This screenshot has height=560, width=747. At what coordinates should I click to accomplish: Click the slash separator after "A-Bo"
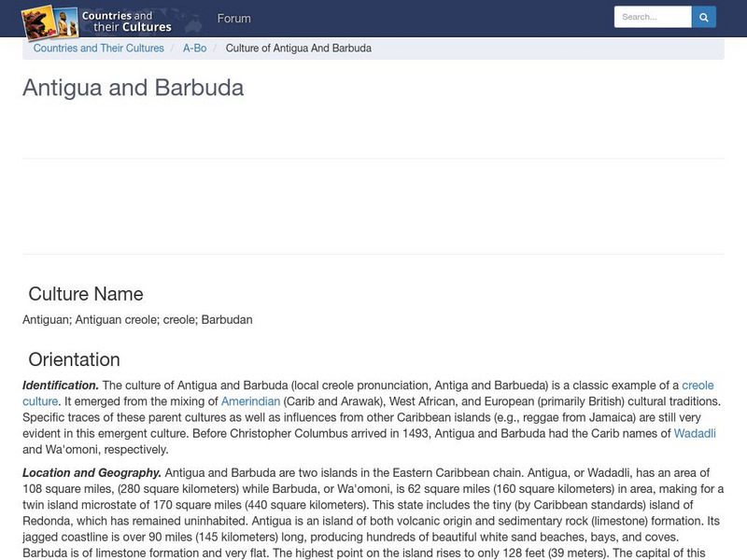point(216,48)
